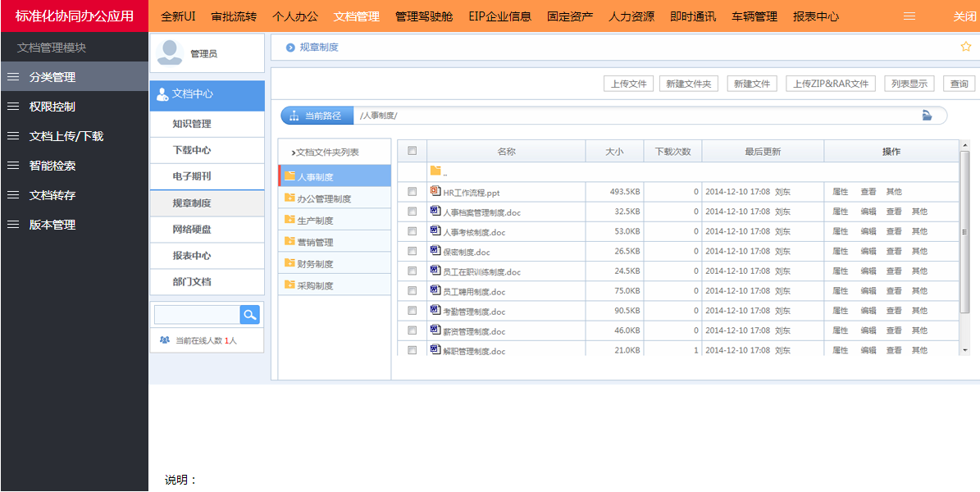This screenshot has width=980, height=492.
Task: Open 其他 options for 人事考核制度.doc
Action: (919, 231)
